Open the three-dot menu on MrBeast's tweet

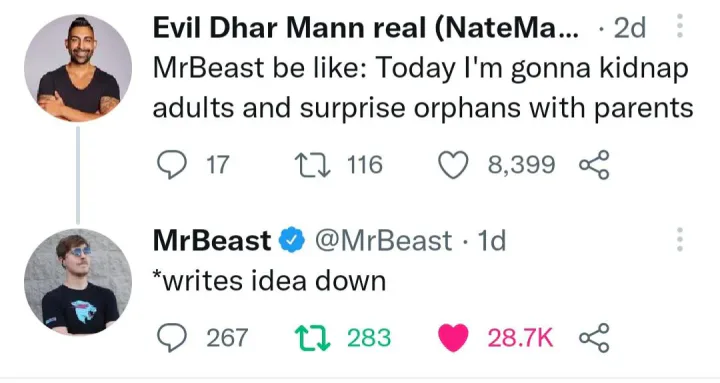click(680, 239)
